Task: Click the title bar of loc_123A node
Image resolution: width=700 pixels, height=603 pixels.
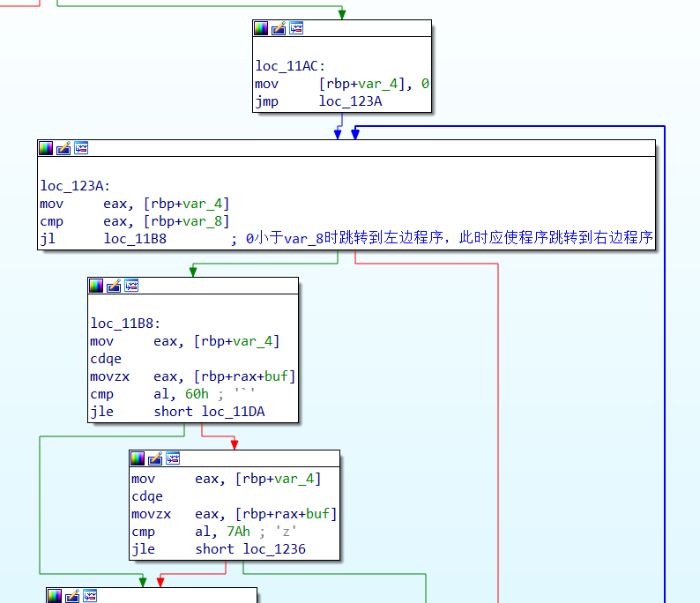Action: point(346,148)
